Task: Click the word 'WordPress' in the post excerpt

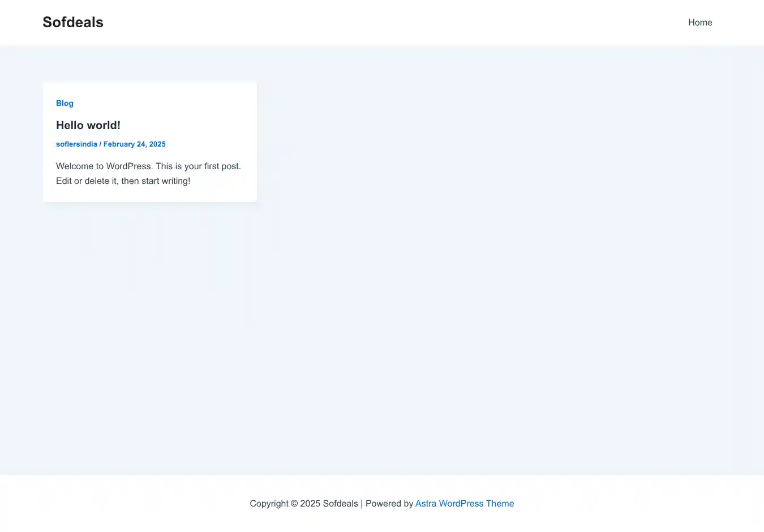Action: [x=128, y=166]
